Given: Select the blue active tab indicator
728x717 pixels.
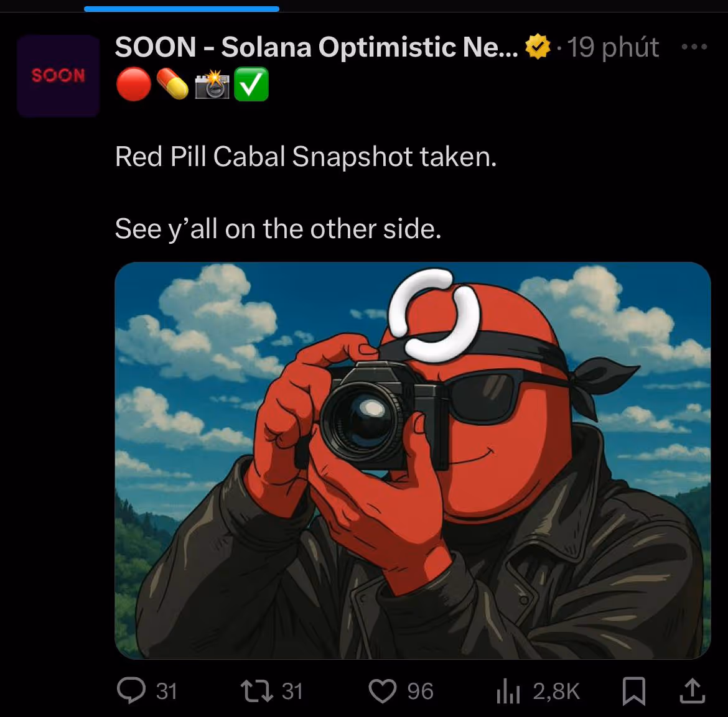Looking at the screenshot, I should click(182, 9).
